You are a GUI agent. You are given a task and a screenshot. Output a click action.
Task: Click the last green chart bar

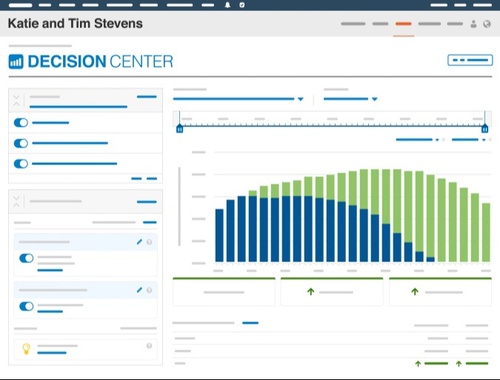click(x=486, y=232)
